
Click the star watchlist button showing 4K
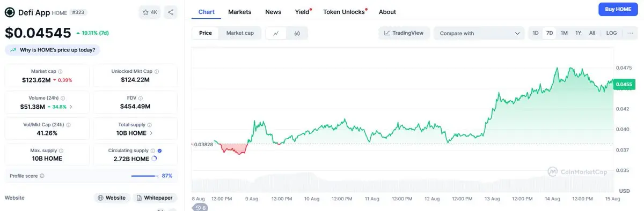pos(150,12)
